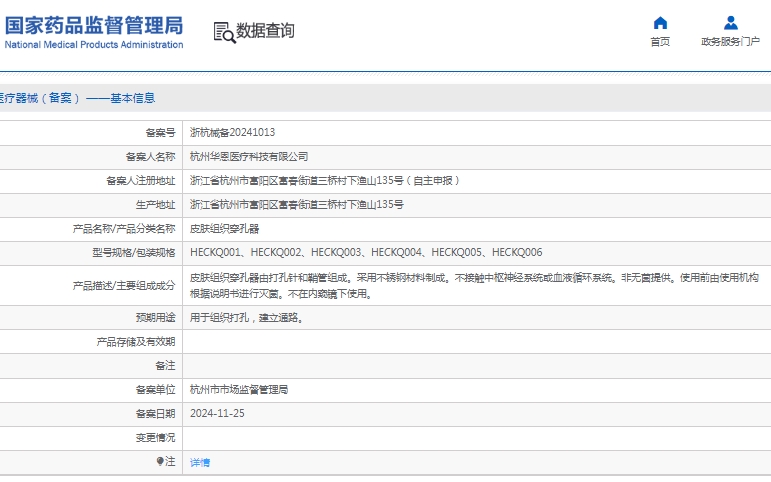The height and width of the screenshot is (482, 771).
Task: Click the 生产地址 address value
Action: click(297, 205)
